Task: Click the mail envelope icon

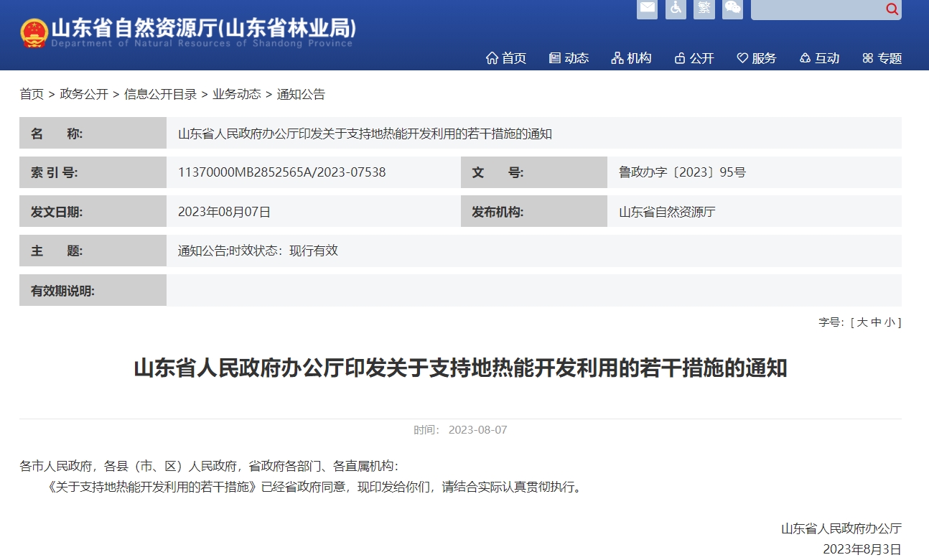Action: tap(647, 9)
